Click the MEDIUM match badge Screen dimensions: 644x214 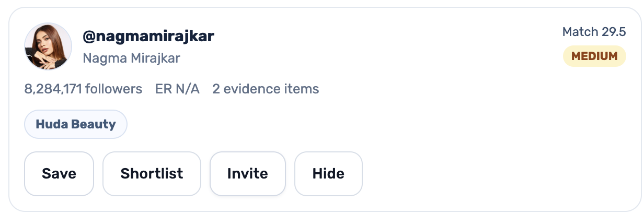point(594,56)
